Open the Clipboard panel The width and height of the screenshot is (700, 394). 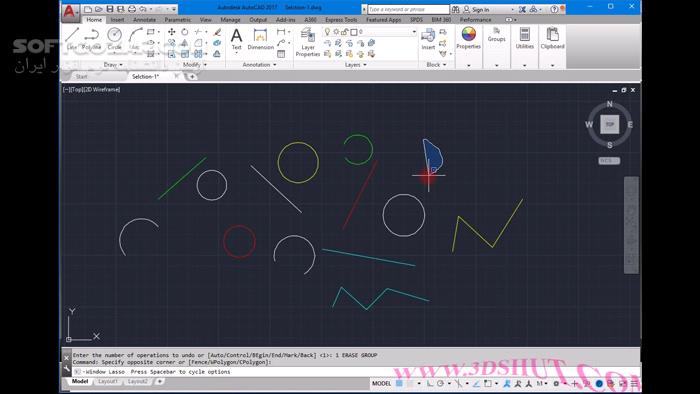[553, 37]
